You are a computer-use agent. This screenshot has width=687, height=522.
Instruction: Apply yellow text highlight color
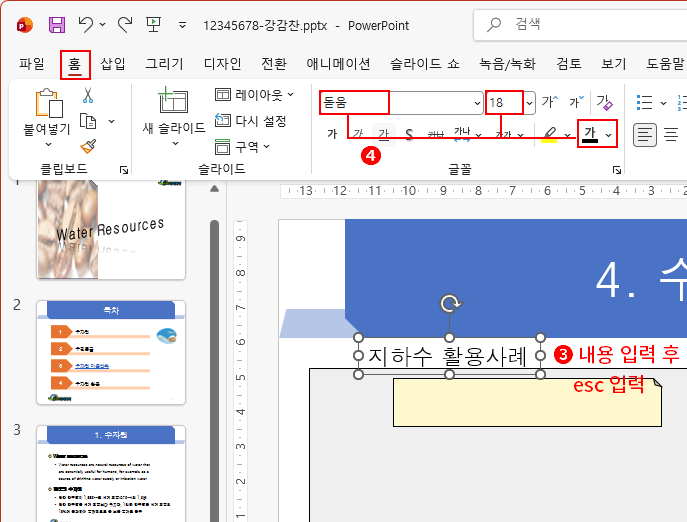(x=549, y=135)
